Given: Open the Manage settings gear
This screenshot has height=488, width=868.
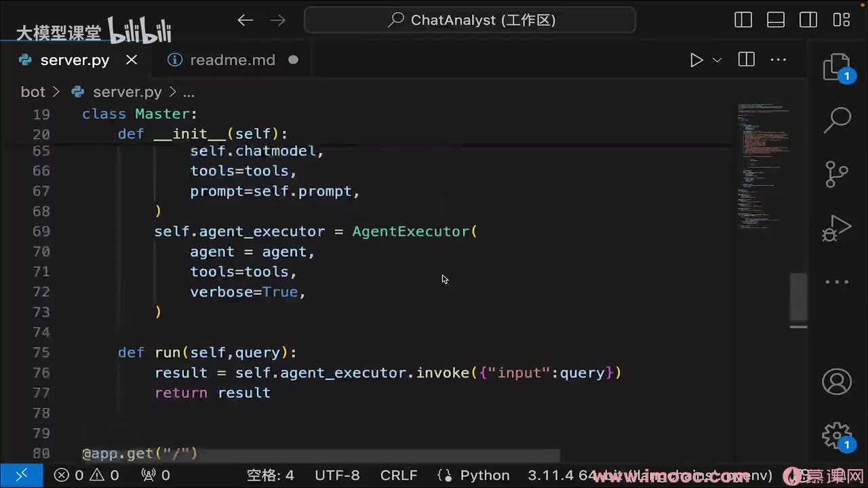Looking at the screenshot, I should (837, 435).
